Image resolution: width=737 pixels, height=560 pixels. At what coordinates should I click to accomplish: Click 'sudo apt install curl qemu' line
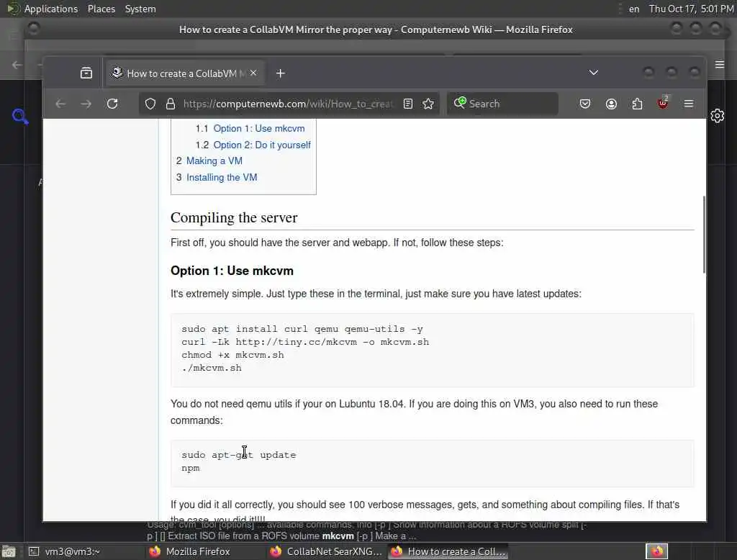pyautogui.click(x=302, y=329)
